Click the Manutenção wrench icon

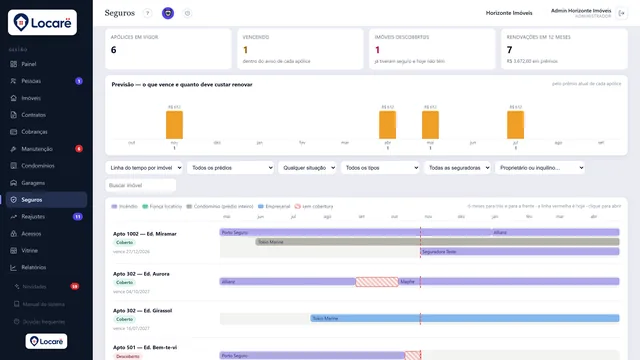pyautogui.click(x=13, y=149)
